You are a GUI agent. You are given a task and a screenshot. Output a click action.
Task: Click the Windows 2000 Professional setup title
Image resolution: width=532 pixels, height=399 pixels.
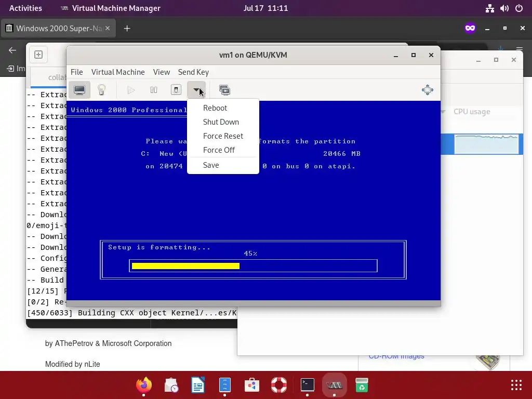[129, 110]
